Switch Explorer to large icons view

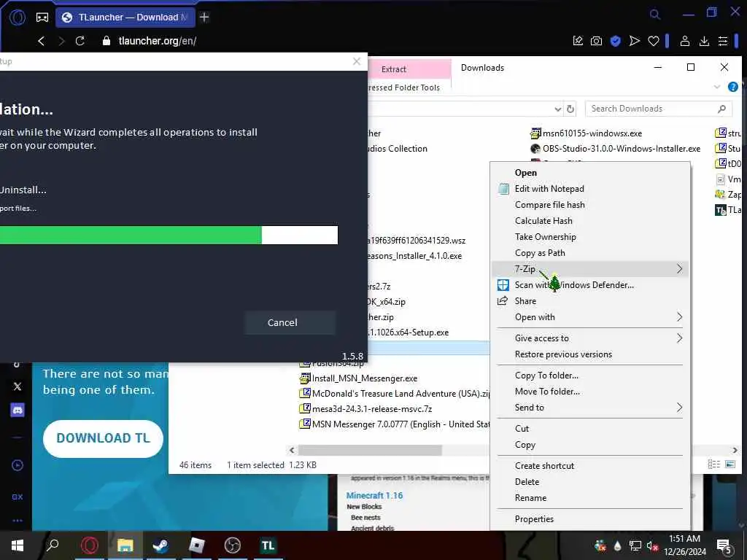pos(729,464)
